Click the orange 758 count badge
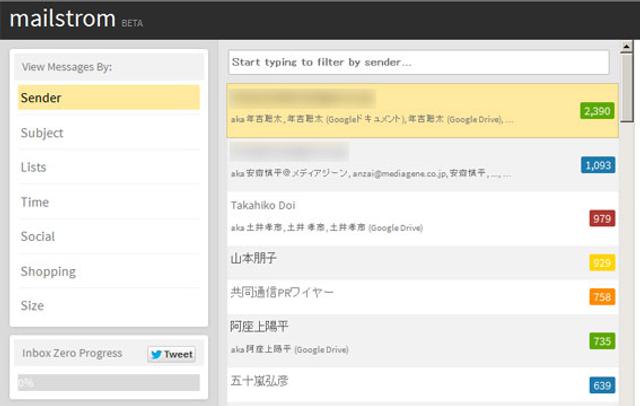 pos(602,297)
